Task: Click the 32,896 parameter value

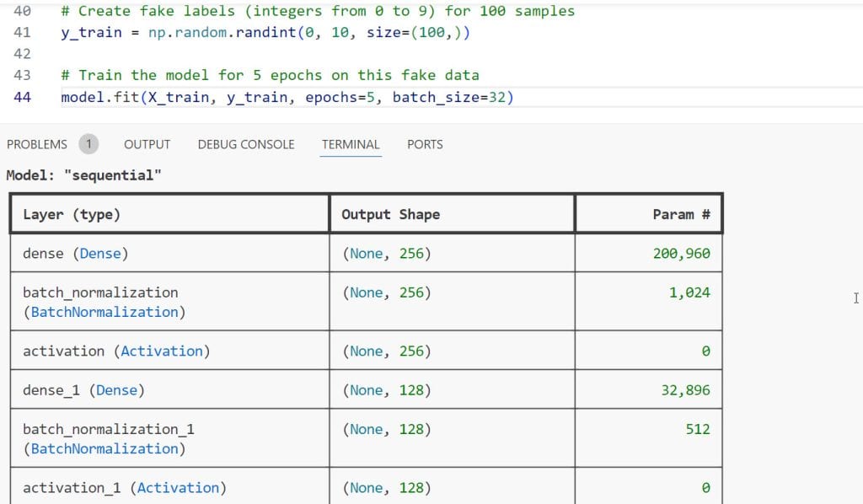Action: [686, 390]
